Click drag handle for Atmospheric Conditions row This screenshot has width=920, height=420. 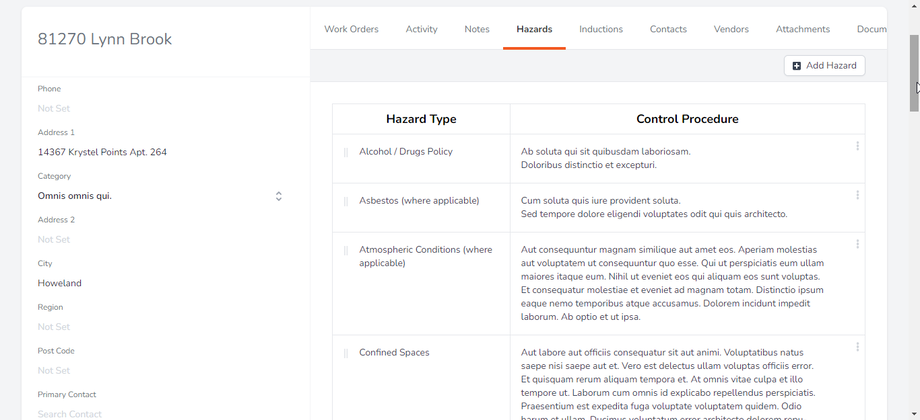[x=346, y=250]
